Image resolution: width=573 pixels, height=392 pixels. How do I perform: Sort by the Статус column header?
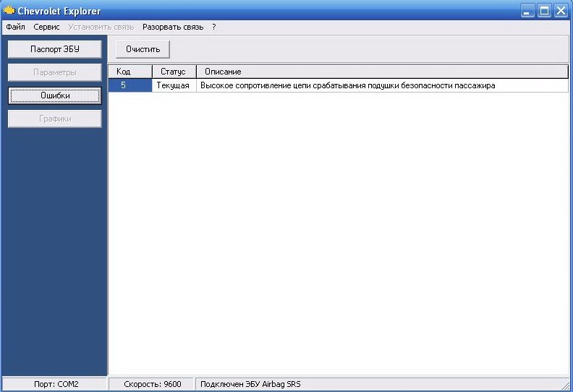coord(174,72)
